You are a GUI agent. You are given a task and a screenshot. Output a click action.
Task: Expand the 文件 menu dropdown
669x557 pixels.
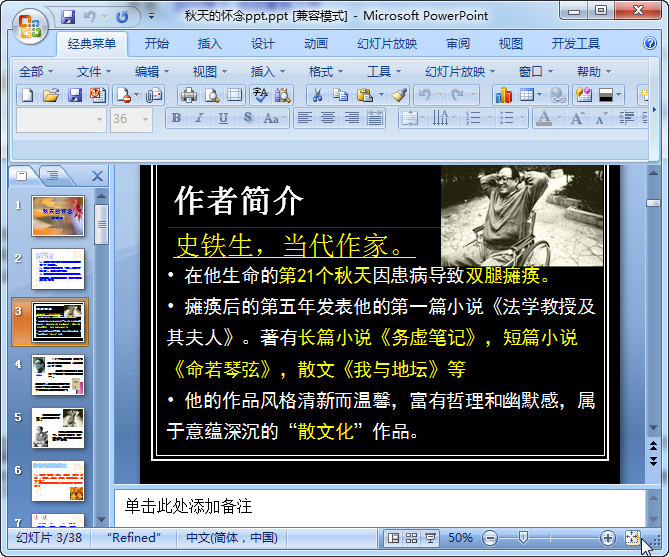[x=94, y=71]
